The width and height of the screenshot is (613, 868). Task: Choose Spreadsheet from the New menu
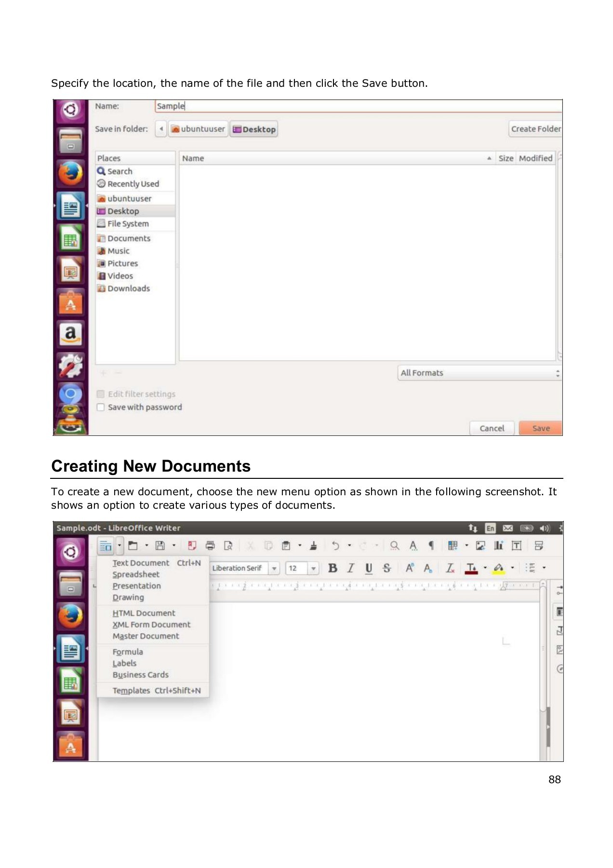click(x=136, y=574)
